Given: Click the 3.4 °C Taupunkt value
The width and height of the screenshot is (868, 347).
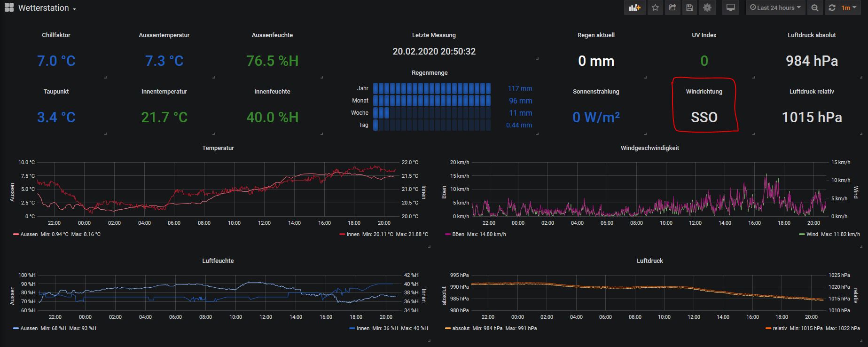Looking at the screenshot, I should click(56, 117).
